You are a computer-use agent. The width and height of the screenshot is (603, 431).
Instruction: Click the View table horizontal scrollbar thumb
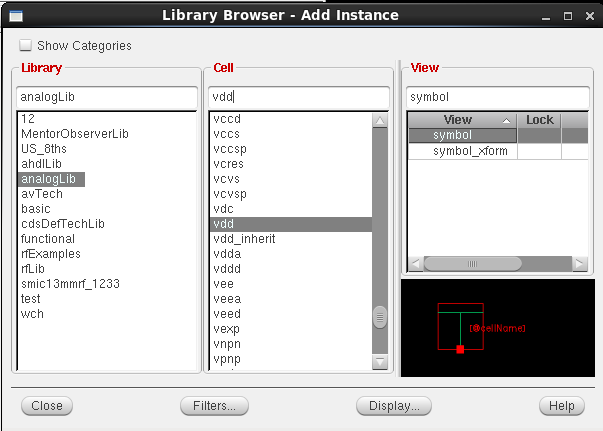tap(473, 264)
